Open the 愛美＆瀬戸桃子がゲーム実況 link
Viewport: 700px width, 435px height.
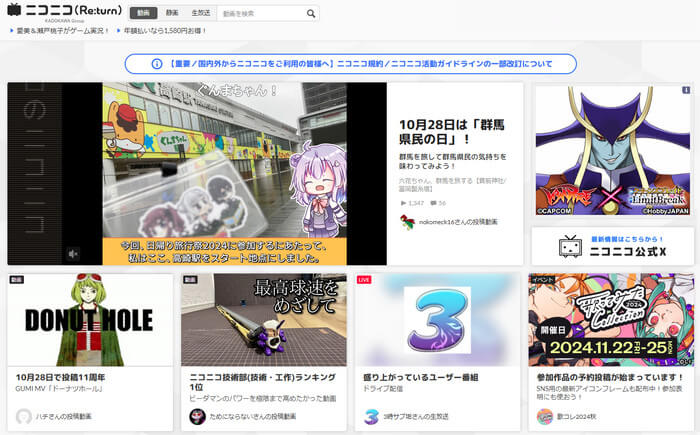pos(62,31)
